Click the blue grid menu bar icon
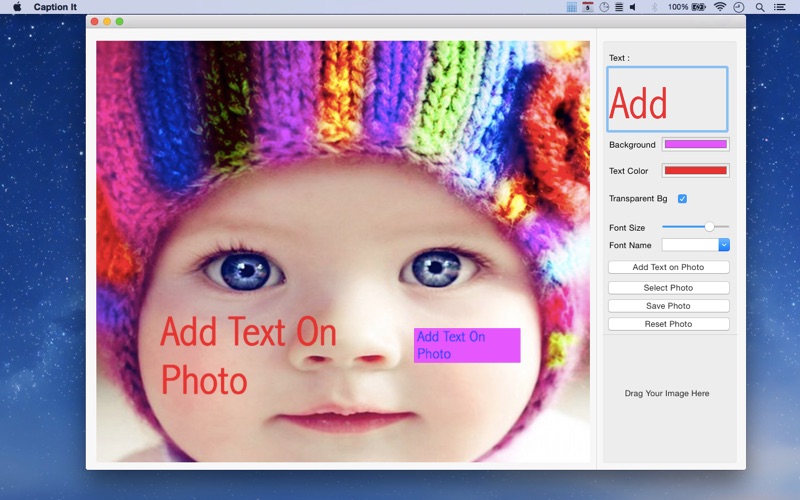Image resolution: width=800 pixels, height=500 pixels. (x=571, y=7)
